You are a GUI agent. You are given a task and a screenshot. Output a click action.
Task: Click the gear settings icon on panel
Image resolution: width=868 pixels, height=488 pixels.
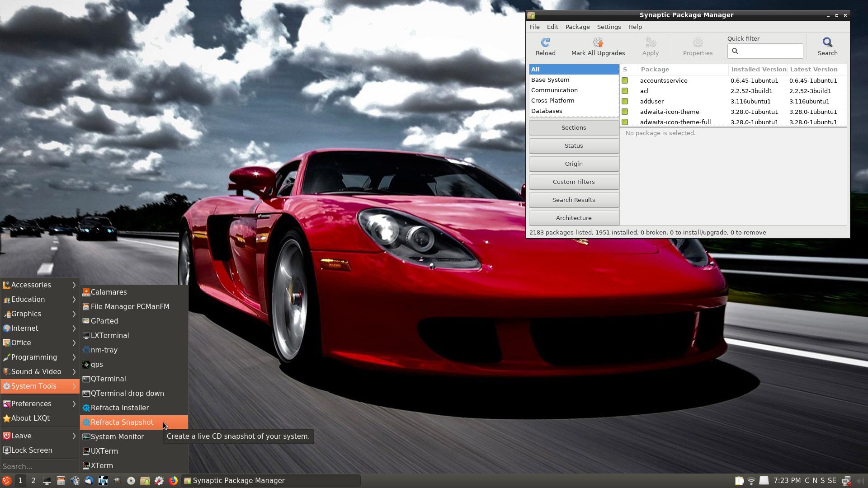159,481
